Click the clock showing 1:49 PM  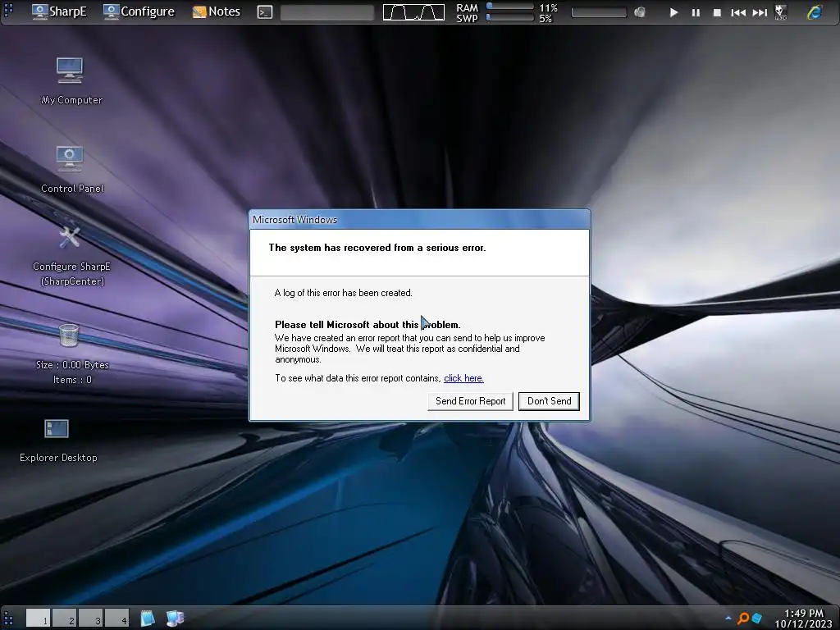tap(804, 613)
